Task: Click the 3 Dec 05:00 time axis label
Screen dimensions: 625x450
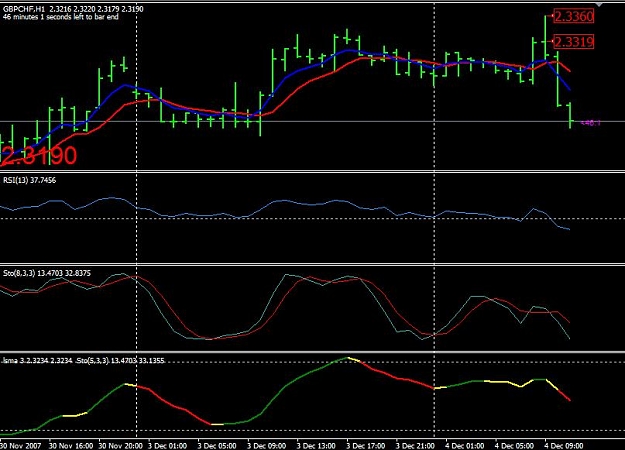Action: [x=217, y=446]
